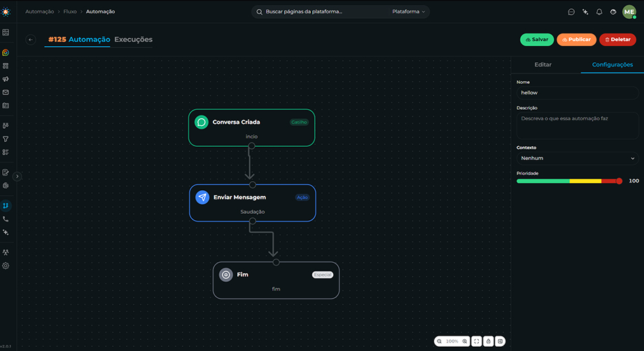Screen dimensions: 644x351
Task: Open the colorful chat circle sidebar icon
Action: point(6,52)
